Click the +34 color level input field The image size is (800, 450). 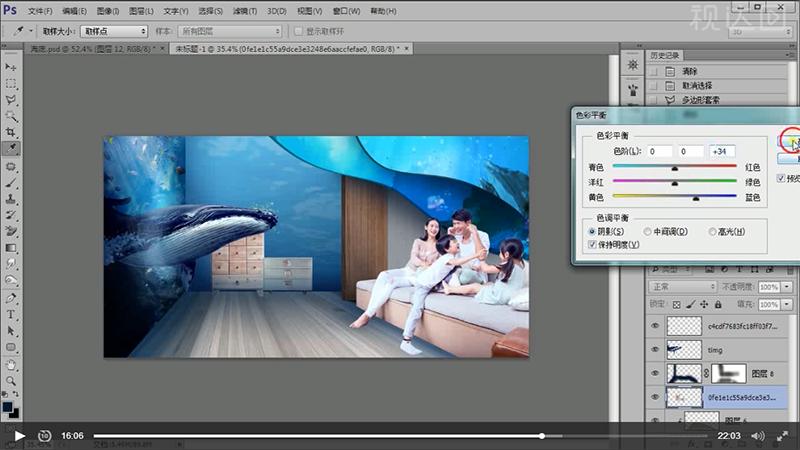(x=722, y=152)
